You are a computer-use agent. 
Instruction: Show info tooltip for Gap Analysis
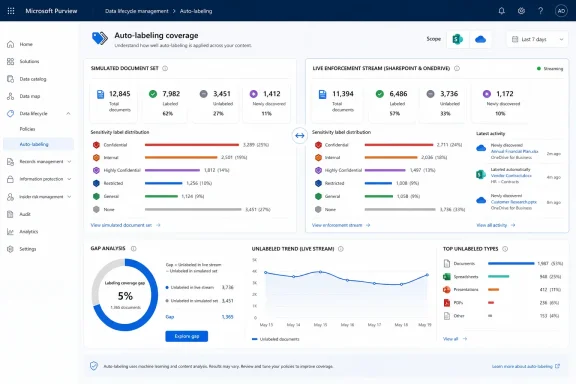pos(134,249)
